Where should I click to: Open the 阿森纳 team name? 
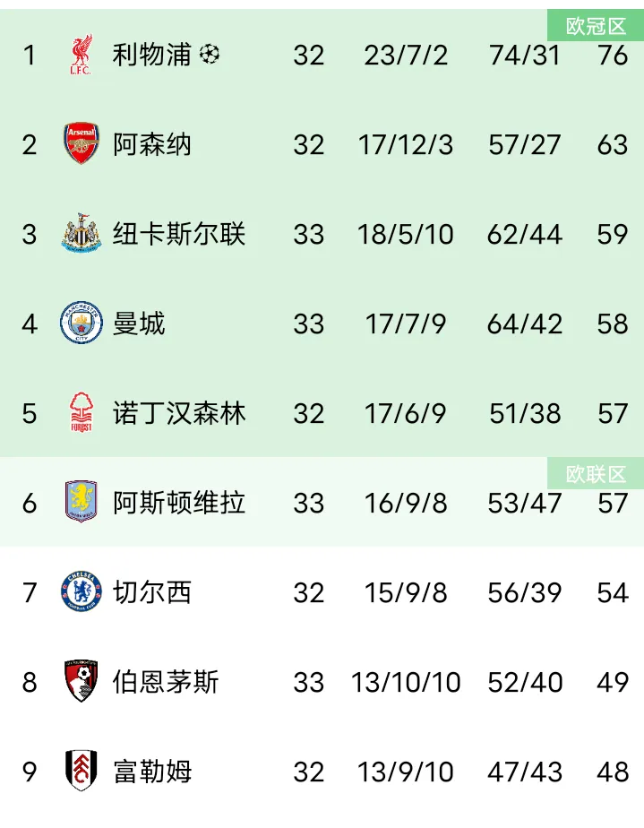click(x=151, y=144)
